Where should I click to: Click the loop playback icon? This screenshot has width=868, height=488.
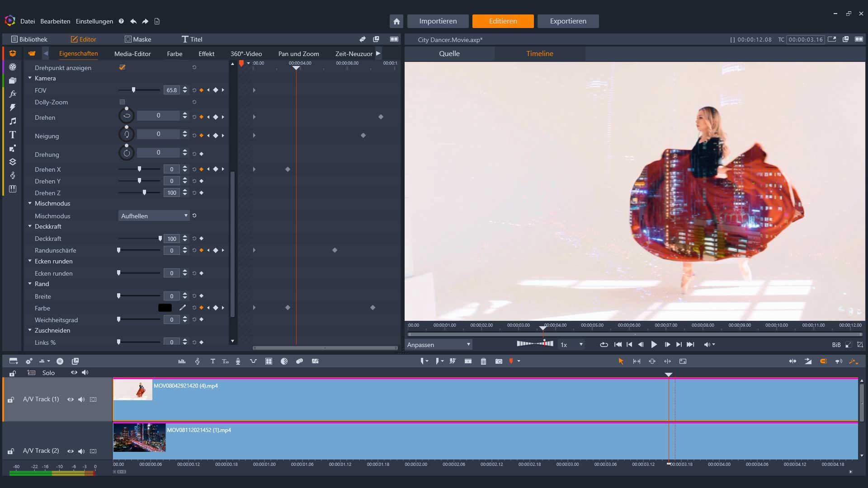pos(604,345)
